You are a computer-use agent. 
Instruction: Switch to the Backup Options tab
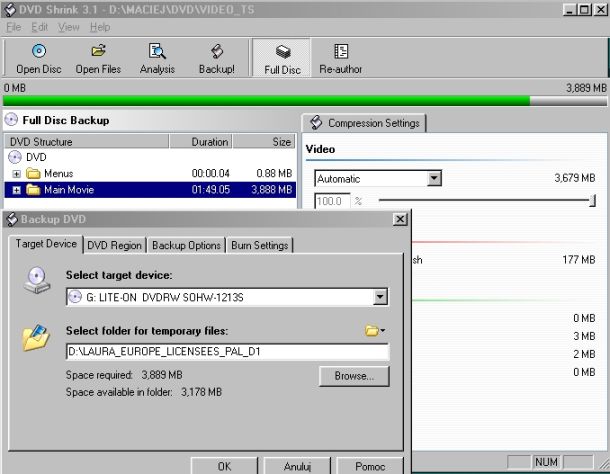click(x=186, y=245)
